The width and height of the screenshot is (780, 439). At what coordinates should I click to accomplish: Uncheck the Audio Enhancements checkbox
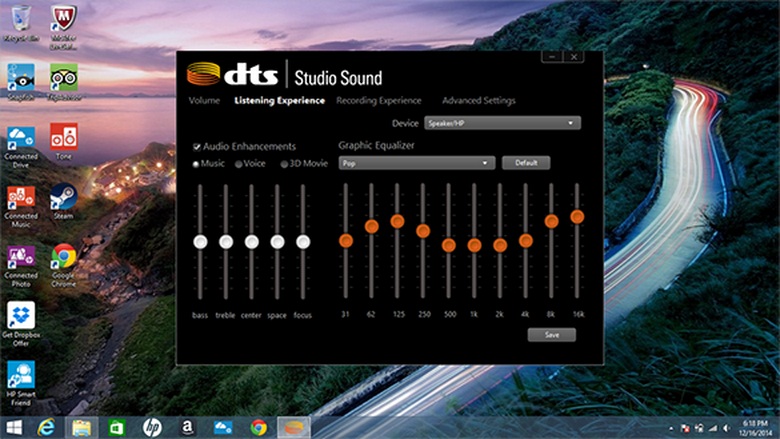[197, 146]
